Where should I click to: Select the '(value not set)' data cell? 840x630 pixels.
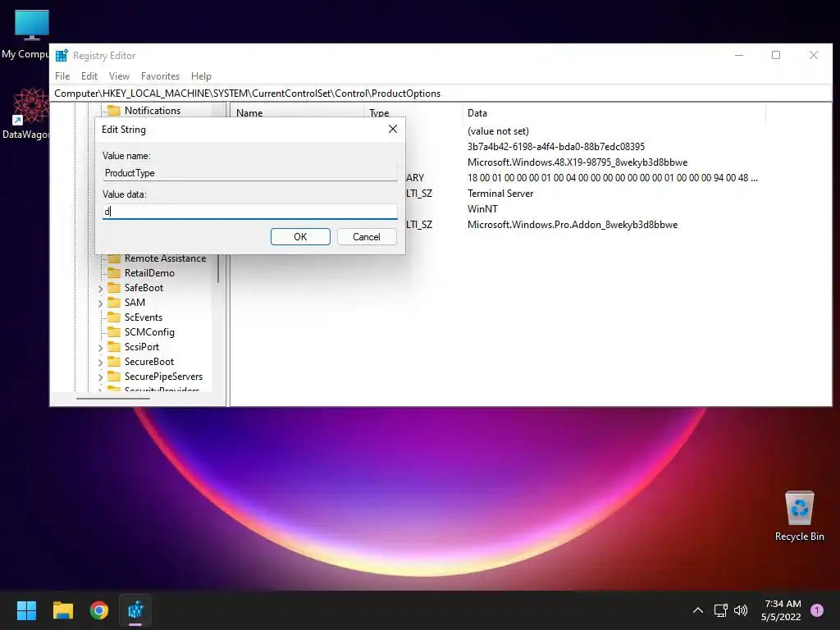click(x=498, y=131)
